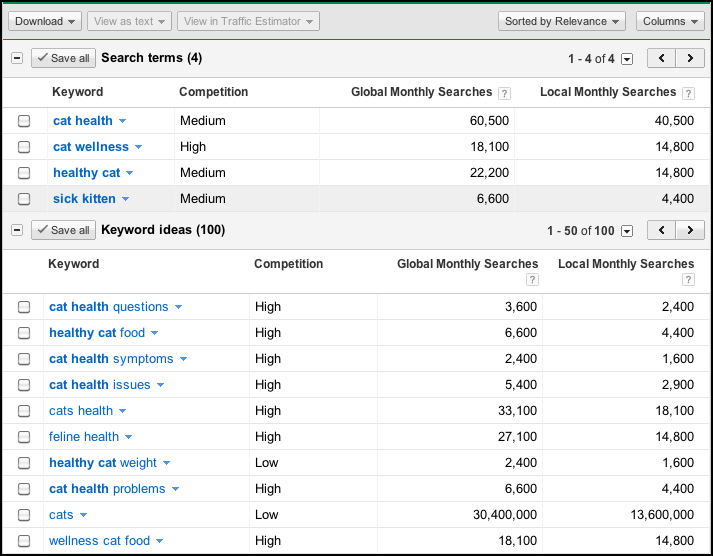Open the cat health questions keyword link
The image size is (713, 556).
tap(109, 307)
